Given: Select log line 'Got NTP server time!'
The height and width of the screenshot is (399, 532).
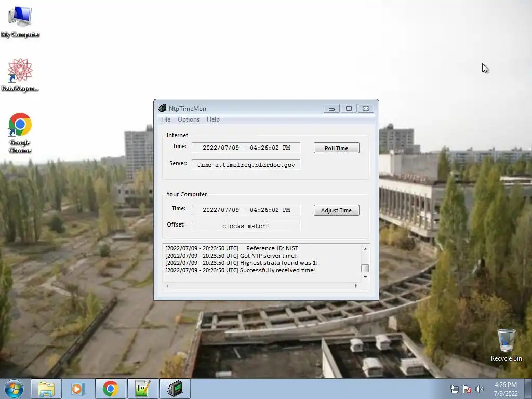Looking at the screenshot, I should click(231, 256).
